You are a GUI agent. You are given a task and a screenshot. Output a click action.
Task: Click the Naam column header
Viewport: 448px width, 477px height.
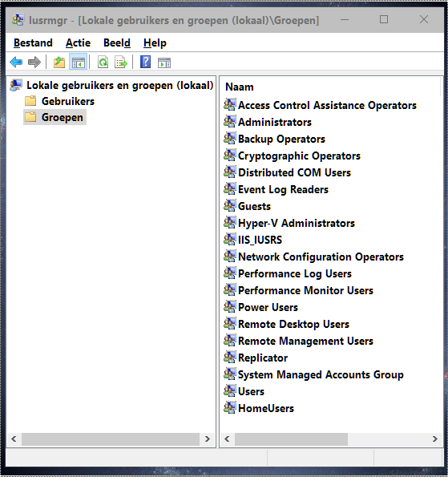240,87
